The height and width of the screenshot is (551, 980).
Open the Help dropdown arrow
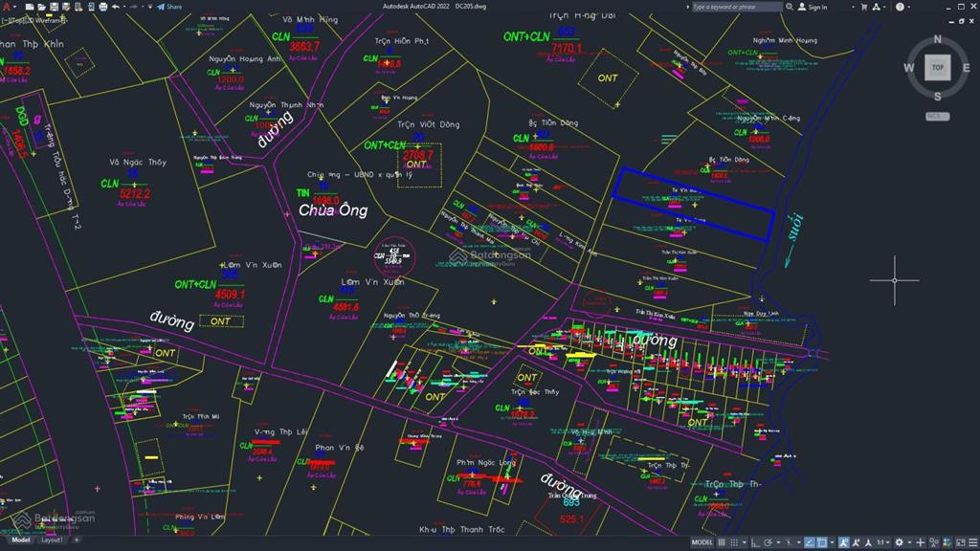[x=909, y=7]
